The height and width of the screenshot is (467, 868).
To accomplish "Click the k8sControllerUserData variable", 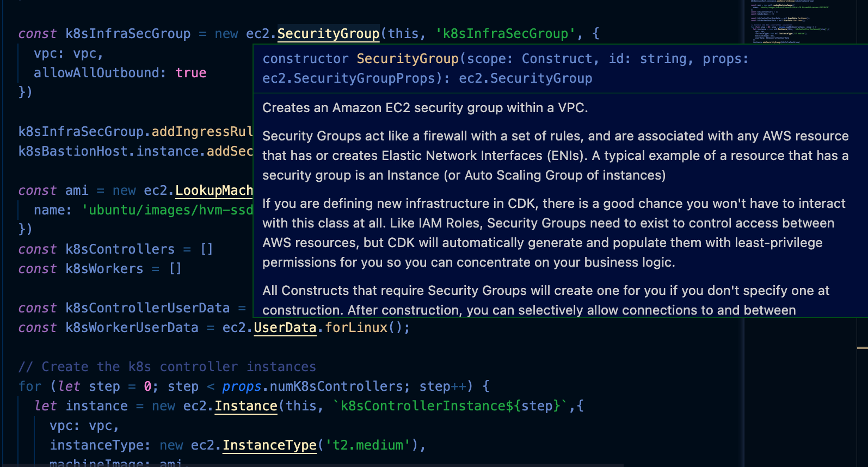I will pos(147,308).
